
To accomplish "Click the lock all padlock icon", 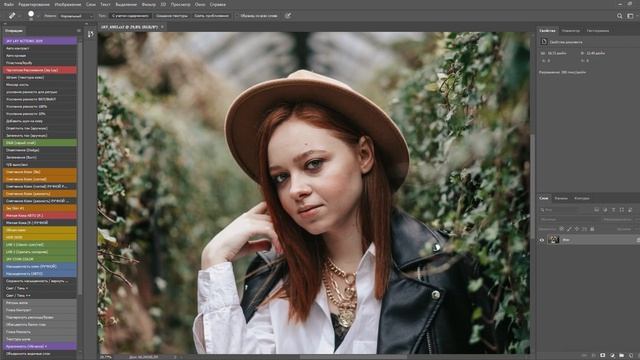I will coord(592,229).
